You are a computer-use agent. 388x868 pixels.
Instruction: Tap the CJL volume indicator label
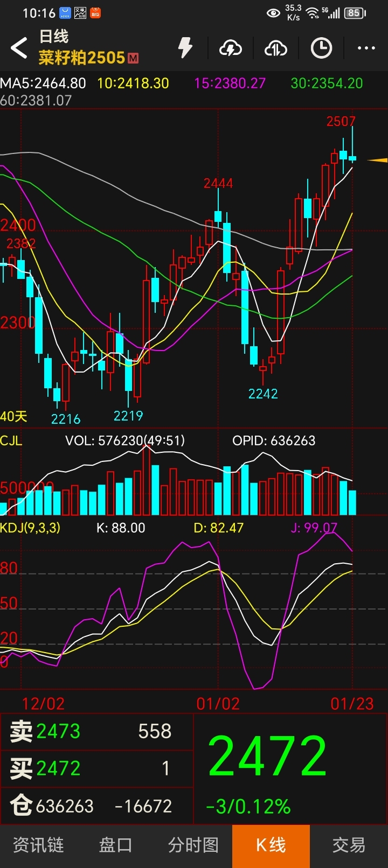[x=11, y=440]
